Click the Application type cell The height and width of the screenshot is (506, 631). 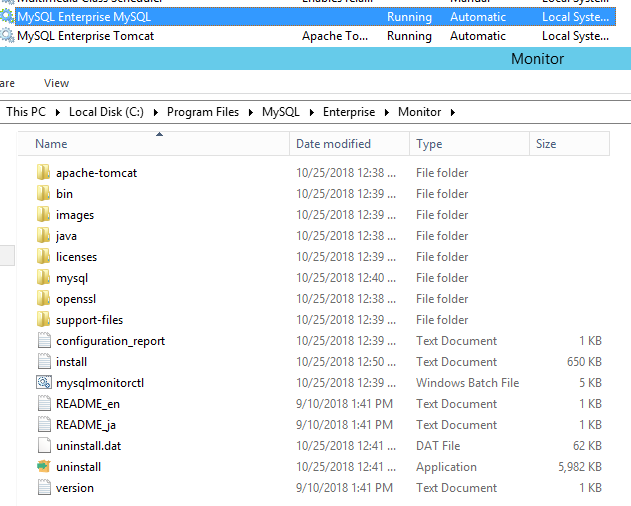(446, 467)
